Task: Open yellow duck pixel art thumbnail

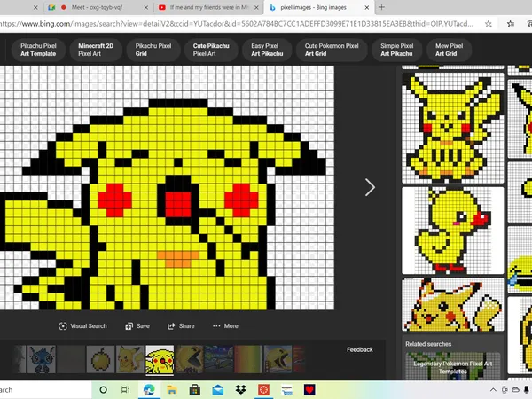Action: point(453,231)
